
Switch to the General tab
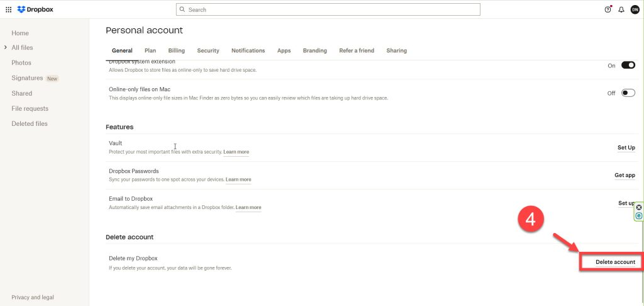point(122,50)
